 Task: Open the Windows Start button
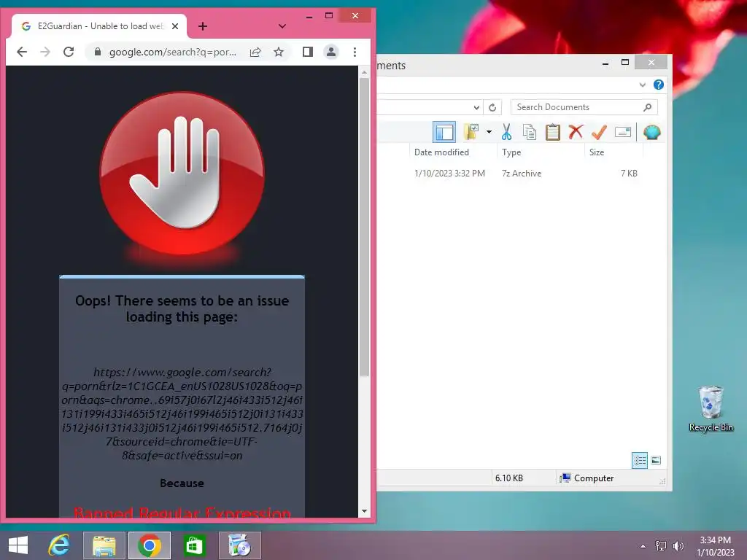click(18, 545)
